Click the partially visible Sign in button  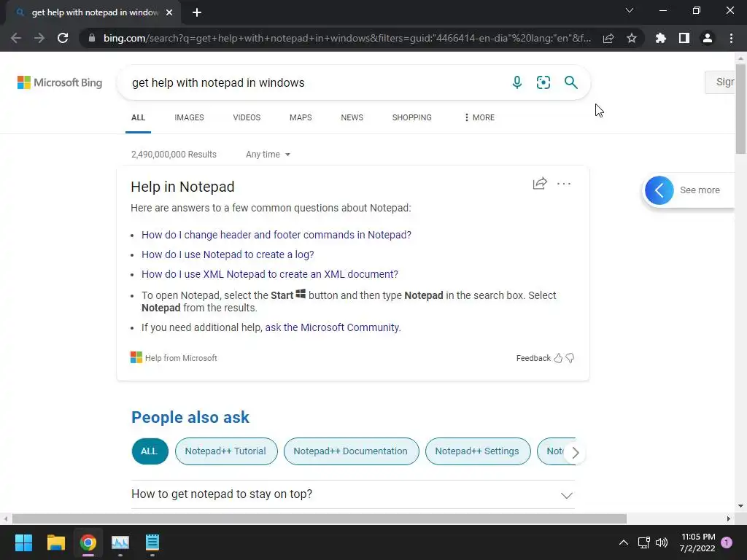coord(720,82)
